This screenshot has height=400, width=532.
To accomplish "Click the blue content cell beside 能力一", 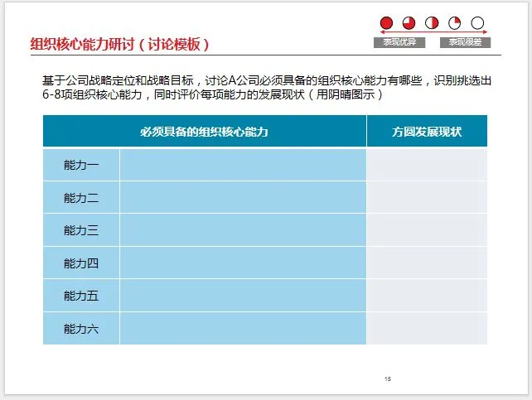I will pos(243,165).
